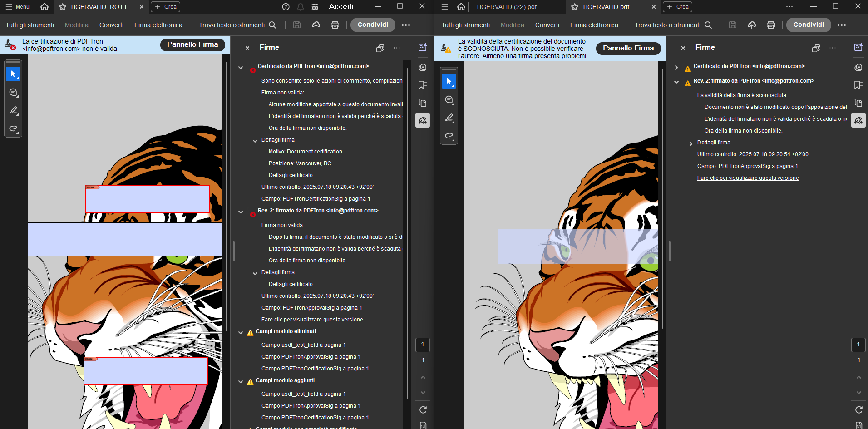Click page number 1 box in left window
The height and width of the screenshot is (429, 868).
pos(423,345)
